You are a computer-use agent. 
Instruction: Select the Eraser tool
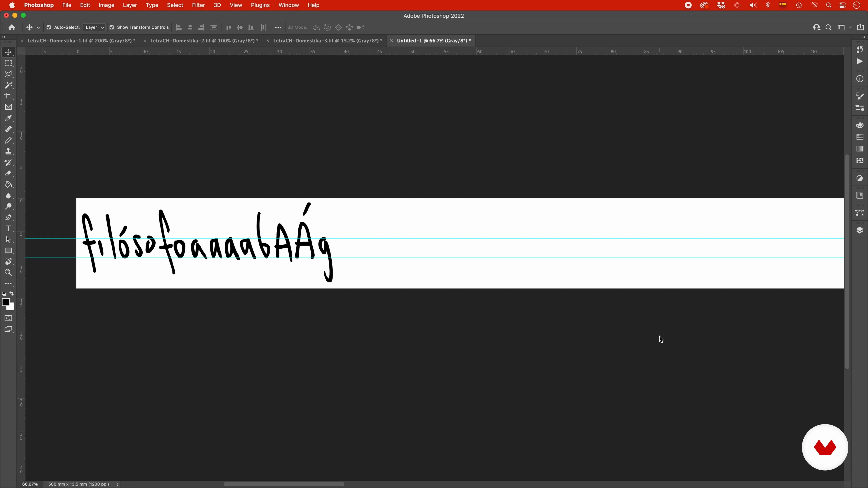click(x=8, y=174)
